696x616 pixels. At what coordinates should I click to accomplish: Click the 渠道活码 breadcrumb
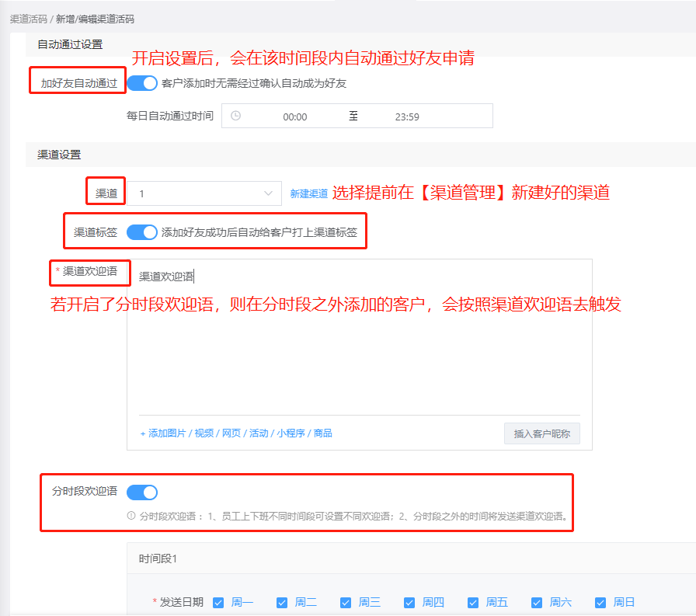[29, 19]
